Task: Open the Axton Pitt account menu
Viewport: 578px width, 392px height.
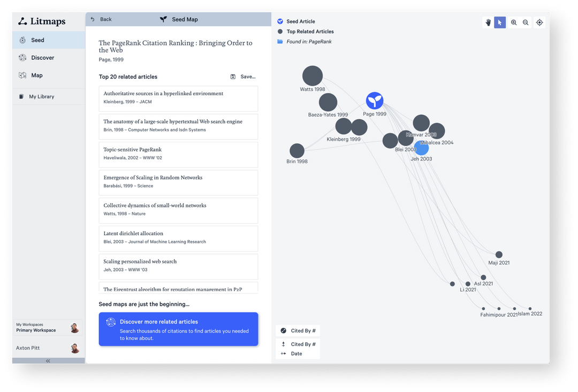Action: pos(48,348)
